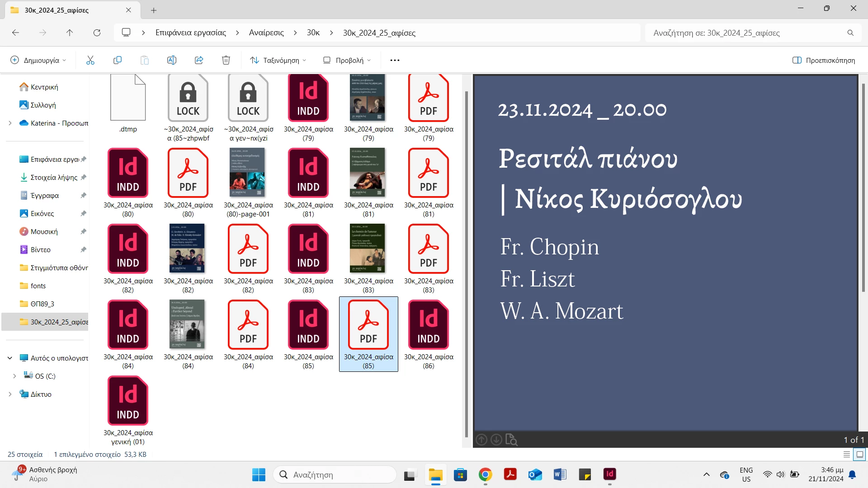Open the Δημιουργία new item menu
This screenshot has width=868, height=488.
(38, 60)
